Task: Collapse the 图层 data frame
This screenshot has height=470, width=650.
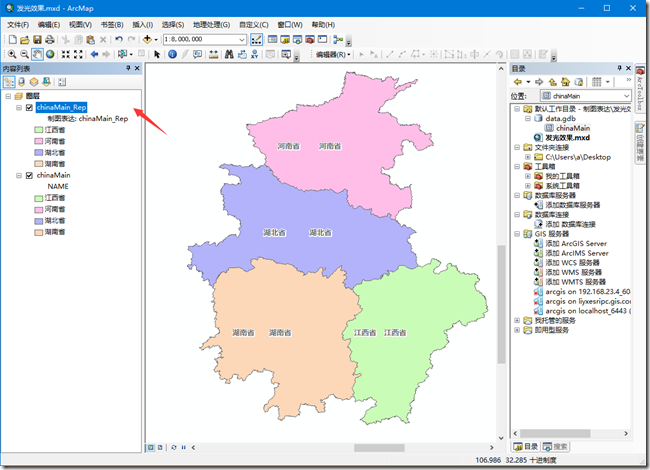Action: click(8, 96)
